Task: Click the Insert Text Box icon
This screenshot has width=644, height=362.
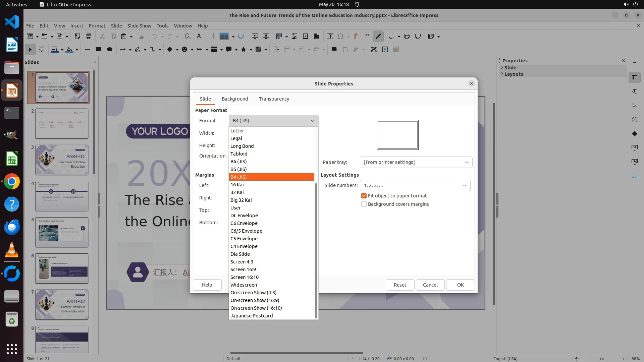Action: point(330,36)
